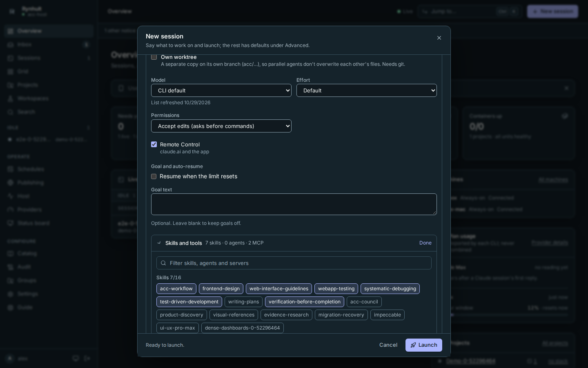Select the dense-dashboards-0-52296464 skill chip

click(x=243, y=328)
